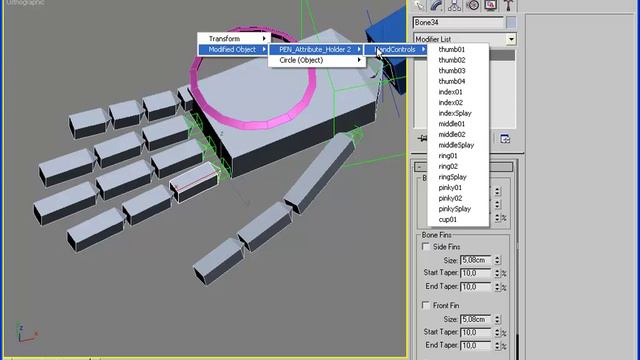Open the Hierarchy command panel tab

pyautogui.click(x=454, y=5)
